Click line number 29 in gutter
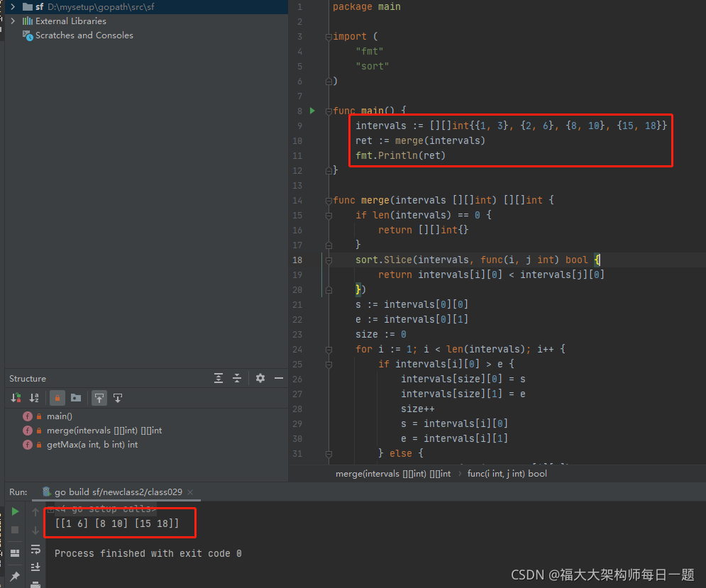Image resolution: width=706 pixels, height=588 pixels. pos(297,423)
